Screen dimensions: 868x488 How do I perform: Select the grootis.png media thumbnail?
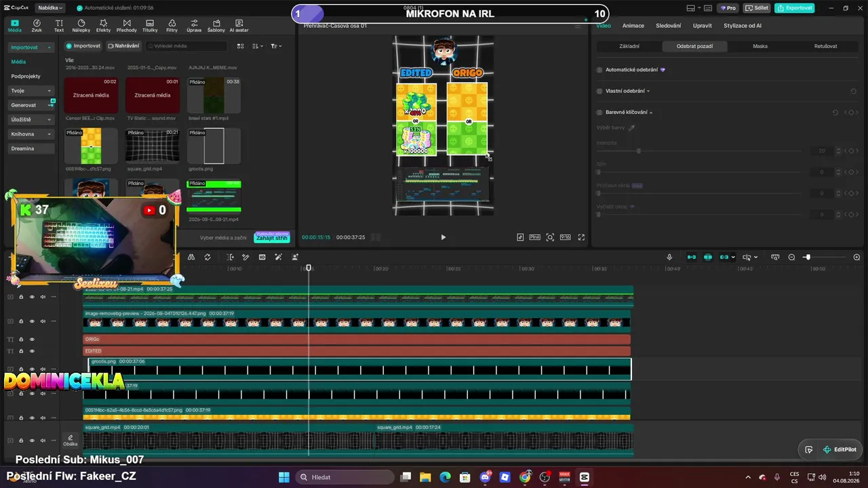[214, 146]
